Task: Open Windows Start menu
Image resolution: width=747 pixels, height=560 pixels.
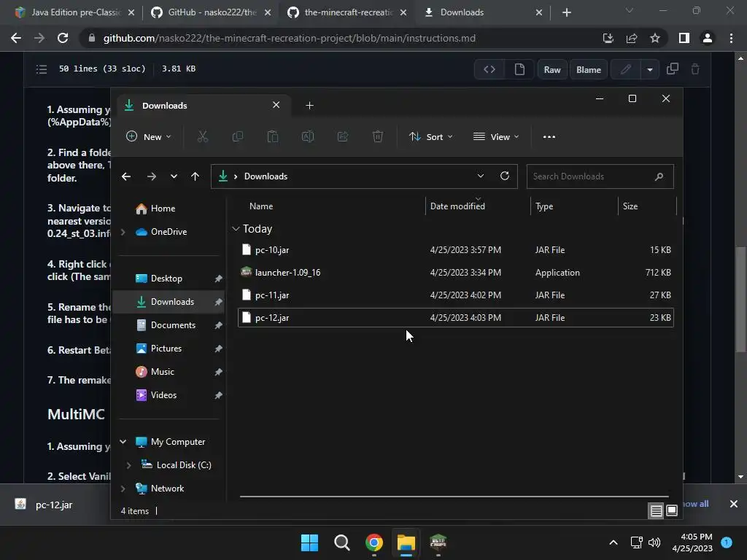Action: (x=309, y=542)
